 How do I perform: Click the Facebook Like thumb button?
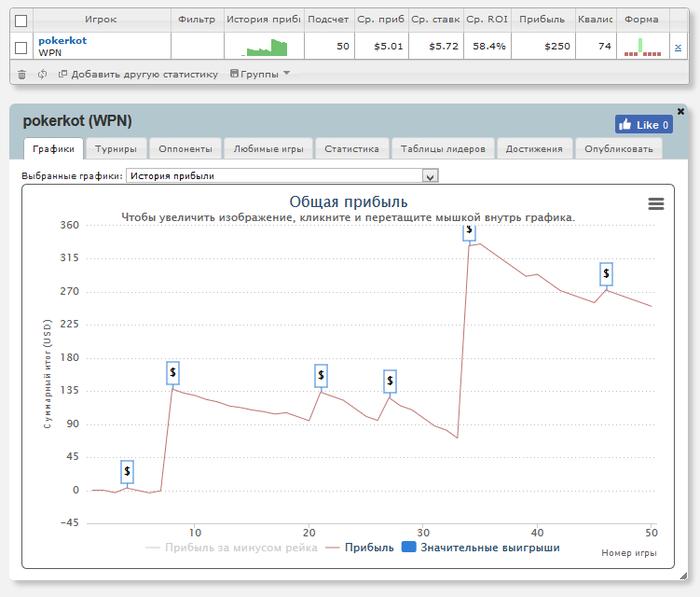tap(644, 125)
